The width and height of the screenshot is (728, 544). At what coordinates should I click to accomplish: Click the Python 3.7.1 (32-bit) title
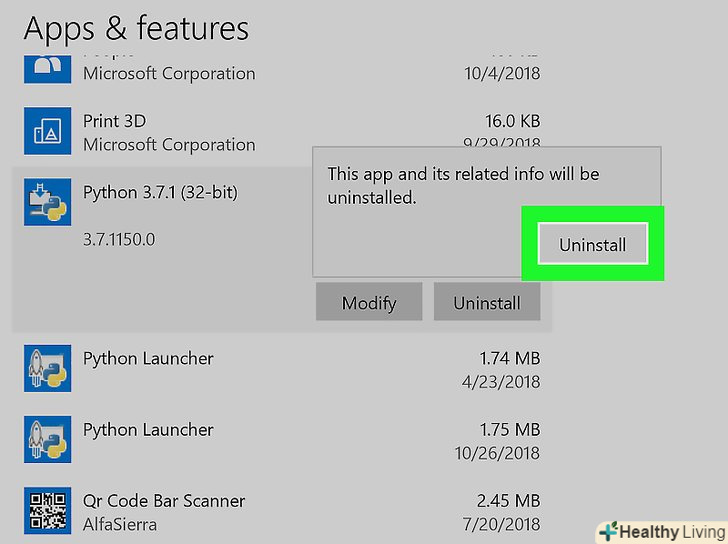tap(160, 191)
